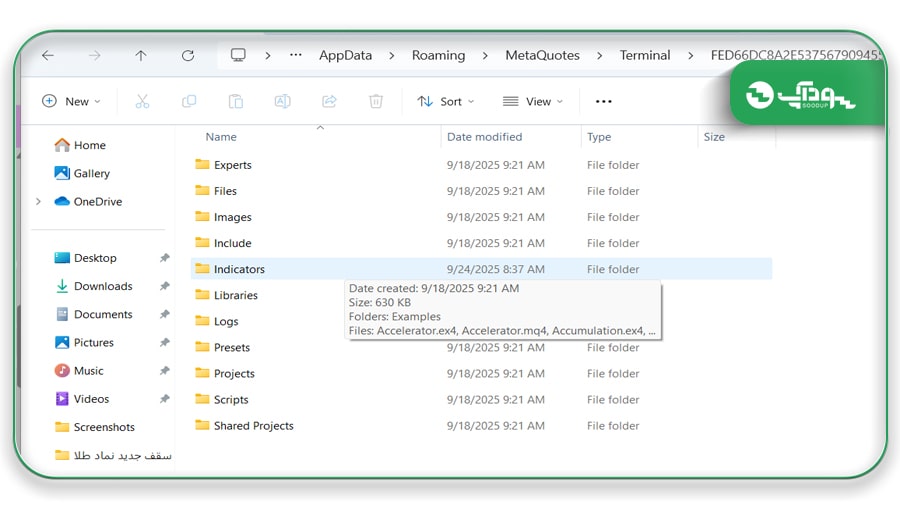Screen dimensions: 900x508
Task: Open the Sort dropdown menu
Action: (446, 102)
